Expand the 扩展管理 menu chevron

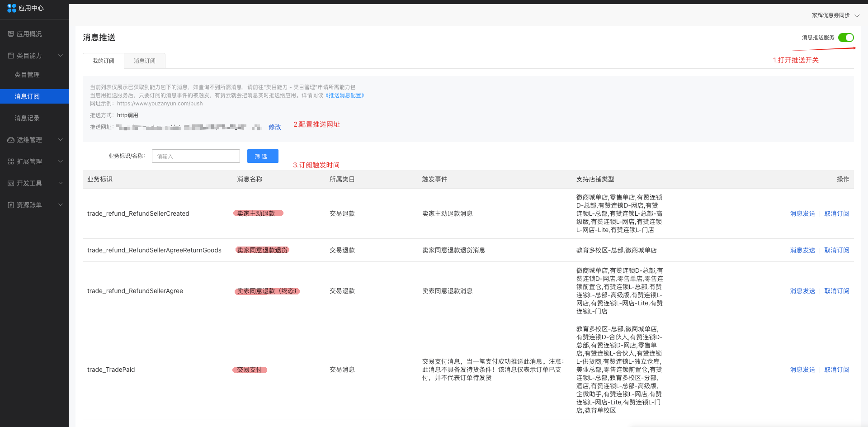(61, 161)
